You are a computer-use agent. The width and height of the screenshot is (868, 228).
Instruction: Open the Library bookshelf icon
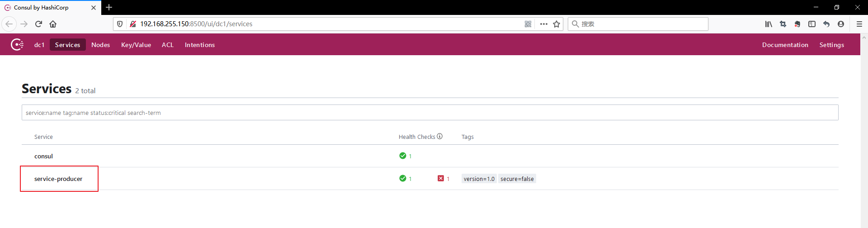(769, 24)
